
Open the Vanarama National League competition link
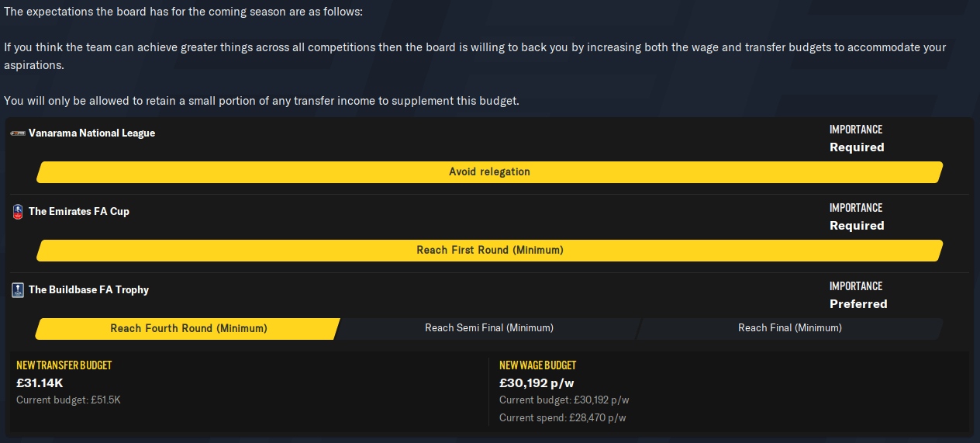pos(92,133)
